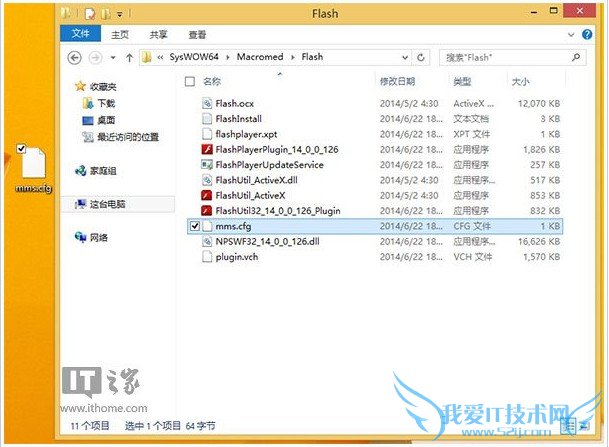
Task: Open recent locations dropdown arrow
Action: click(x=113, y=58)
